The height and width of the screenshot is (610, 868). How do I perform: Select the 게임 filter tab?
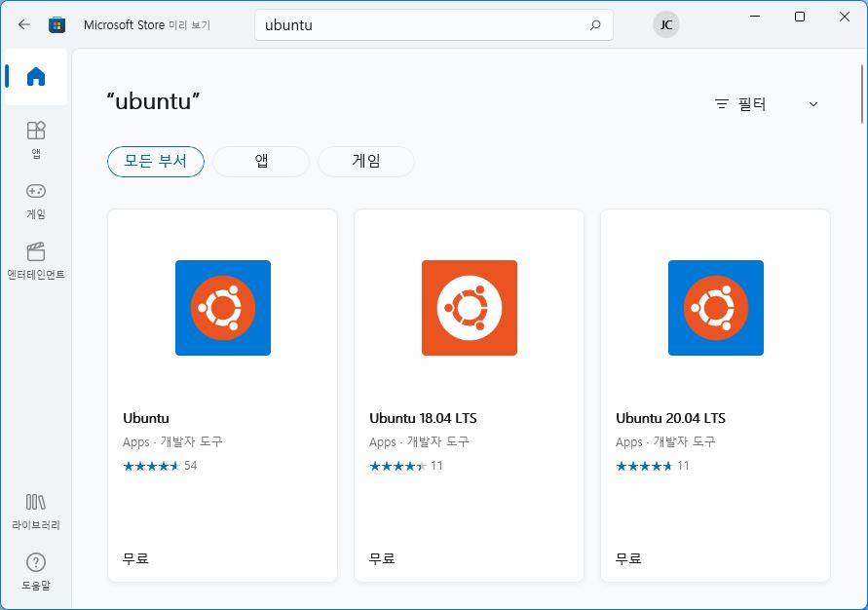pyautogui.click(x=366, y=162)
